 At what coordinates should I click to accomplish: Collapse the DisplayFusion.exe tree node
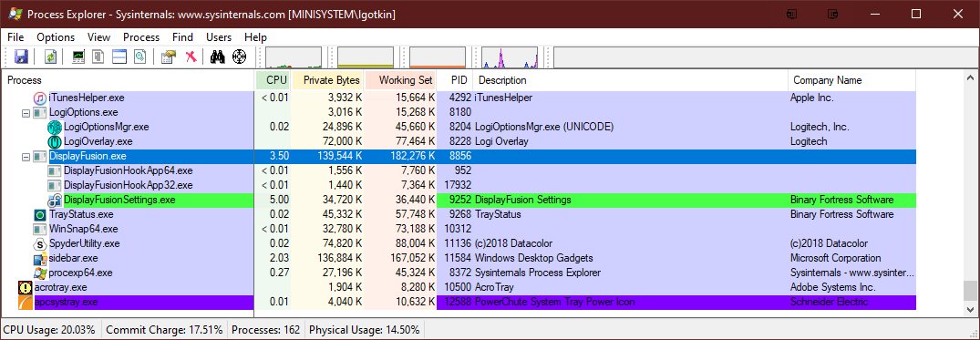tap(26, 156)
